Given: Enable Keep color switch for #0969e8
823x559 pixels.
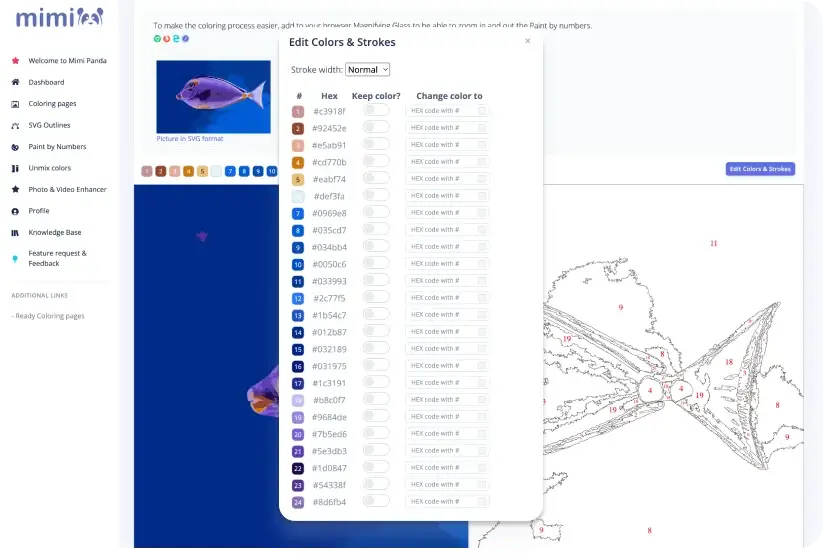Looking at the screenshot, I should 375,213.
